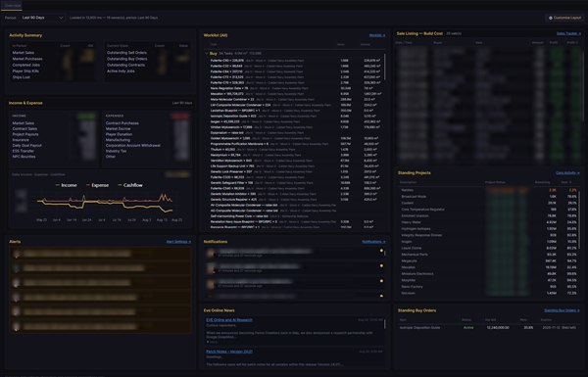Click the first alert's character avatar
Screen dimensions: 588x377
tap(16, 254)
